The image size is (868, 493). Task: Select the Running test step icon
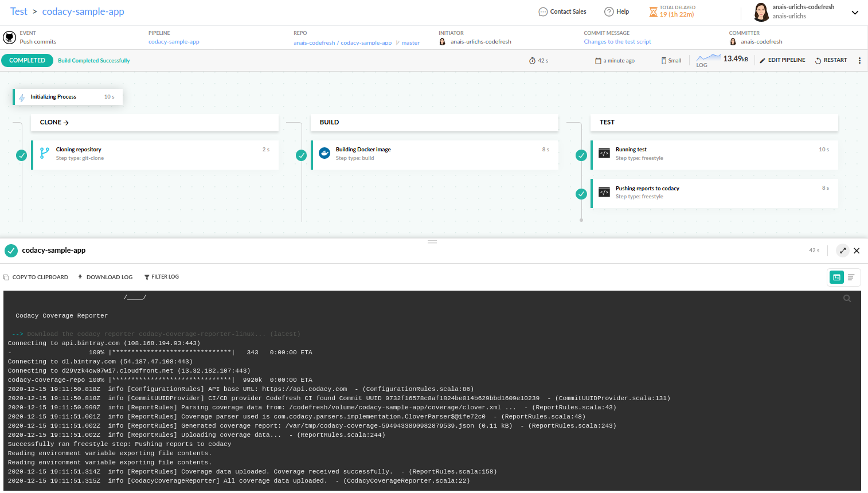(x=604, y=153)
